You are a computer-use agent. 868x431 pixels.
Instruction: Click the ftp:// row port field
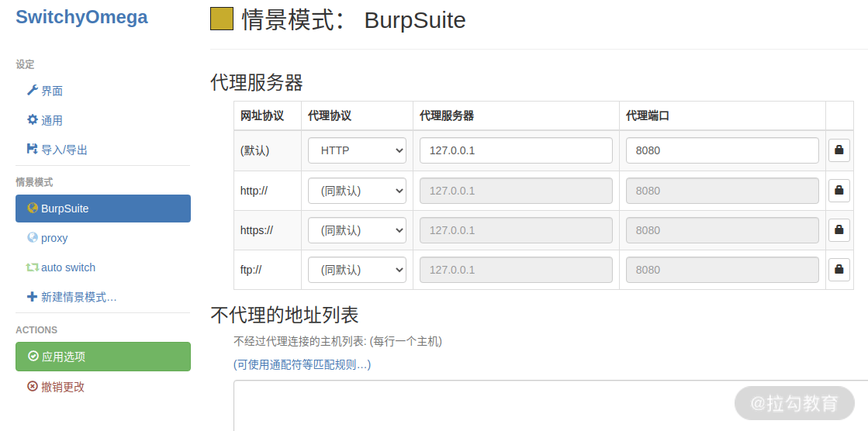click(722, 270)
